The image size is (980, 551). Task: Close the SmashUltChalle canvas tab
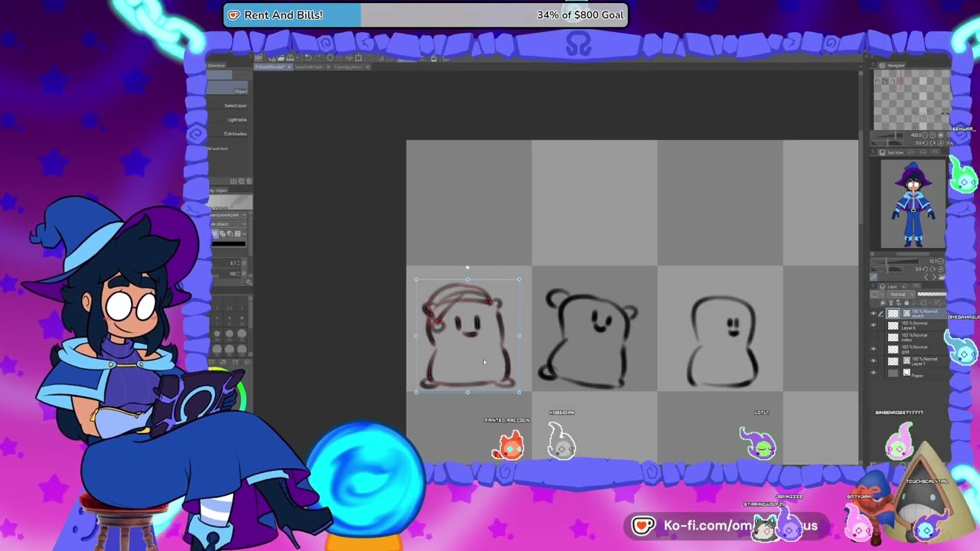(328, 67)
